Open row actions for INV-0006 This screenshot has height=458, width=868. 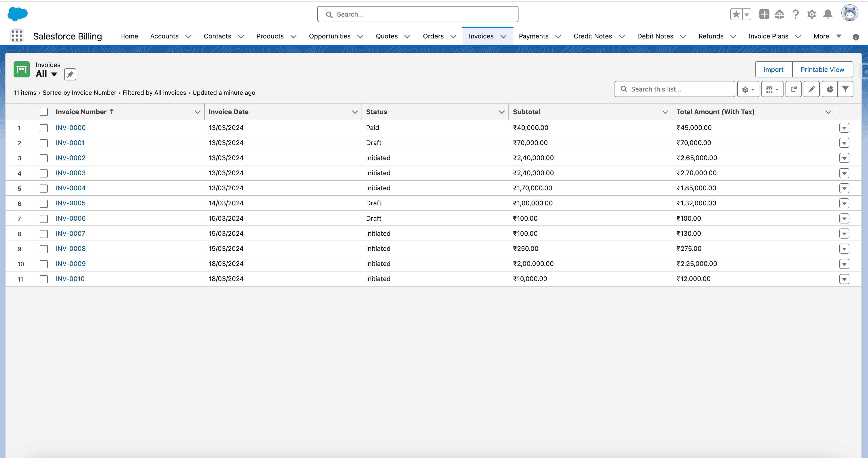[844, 218]
